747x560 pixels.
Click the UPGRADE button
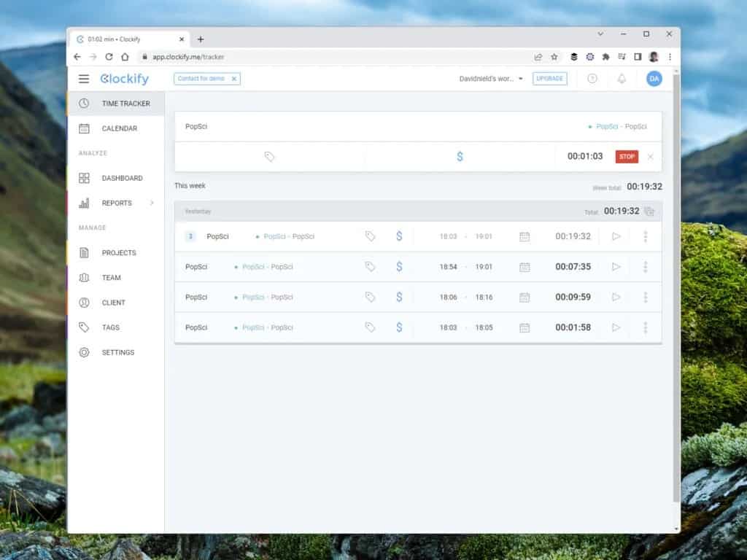549,79
